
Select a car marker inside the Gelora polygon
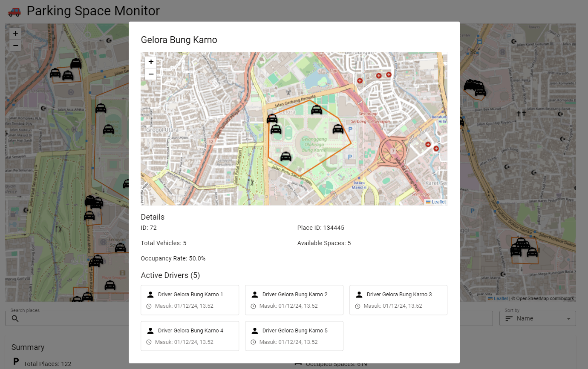point(316,109)
